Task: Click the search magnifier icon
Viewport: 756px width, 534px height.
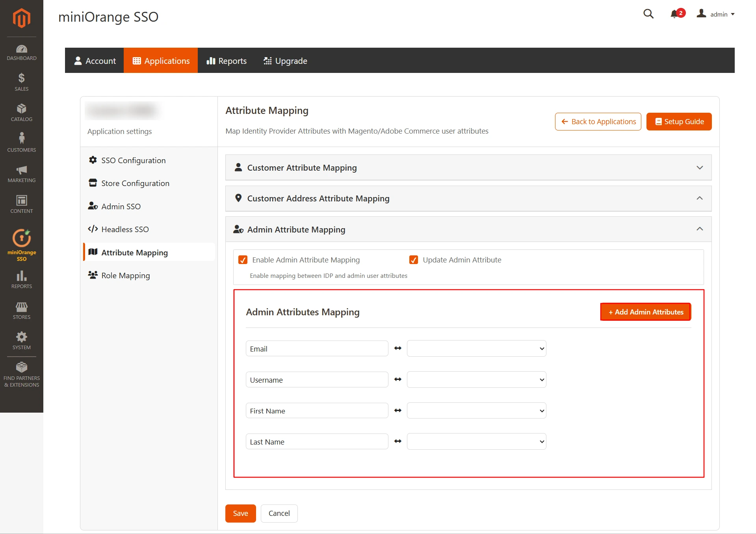Action: point(648,14)
